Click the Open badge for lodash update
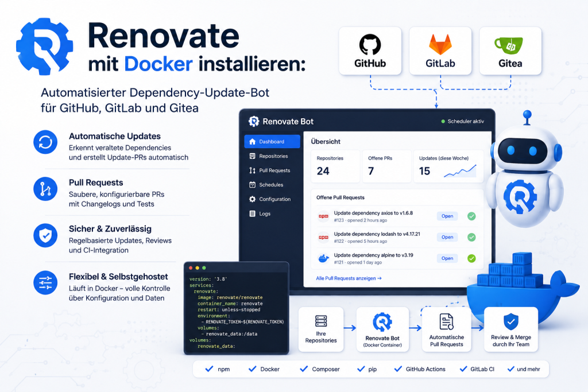Screen dimensions: 588x392 [x=447, y=237]
